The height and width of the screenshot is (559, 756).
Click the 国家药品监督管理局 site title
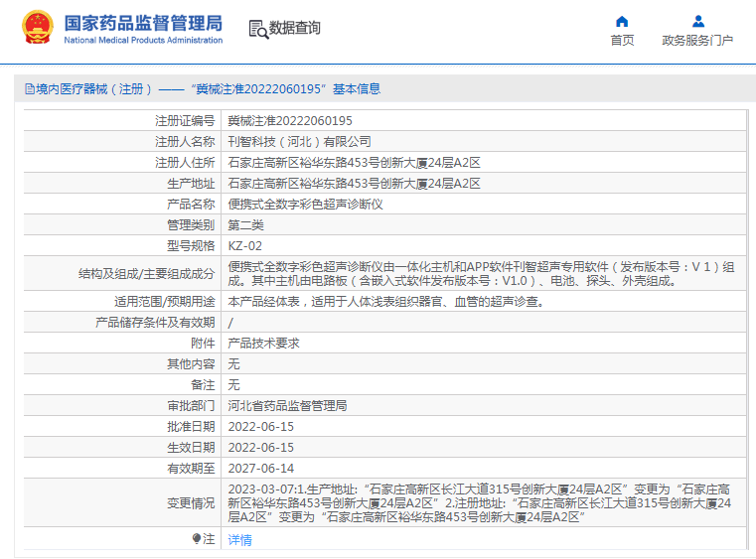coord(143,23)
